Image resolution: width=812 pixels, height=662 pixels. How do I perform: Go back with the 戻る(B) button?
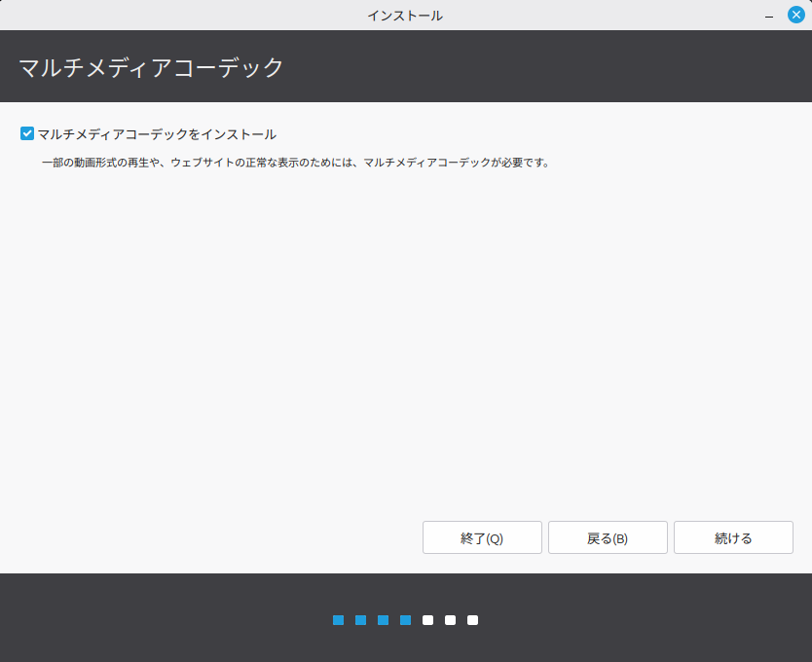point(608,537)
